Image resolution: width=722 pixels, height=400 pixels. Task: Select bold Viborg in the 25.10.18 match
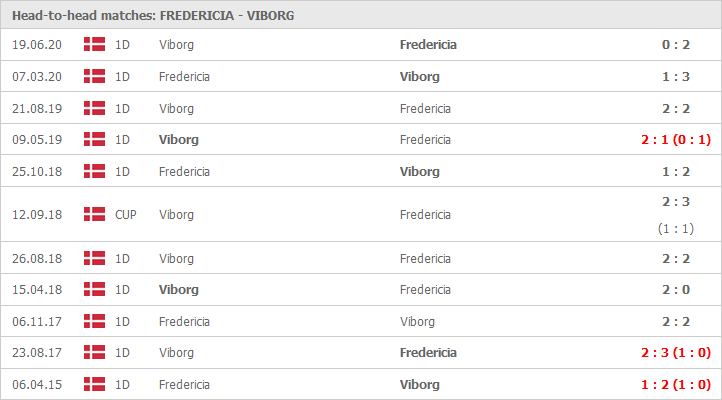(x=419, y=172)
